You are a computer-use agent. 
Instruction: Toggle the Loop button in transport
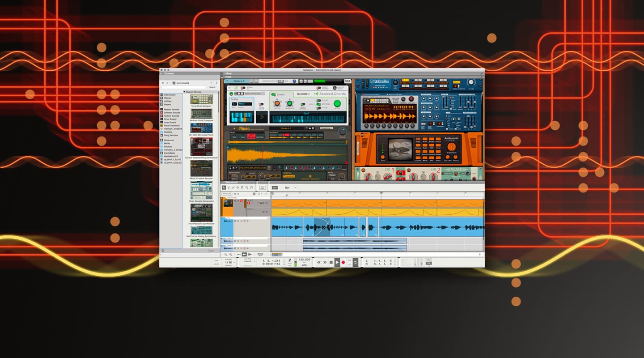356,262
